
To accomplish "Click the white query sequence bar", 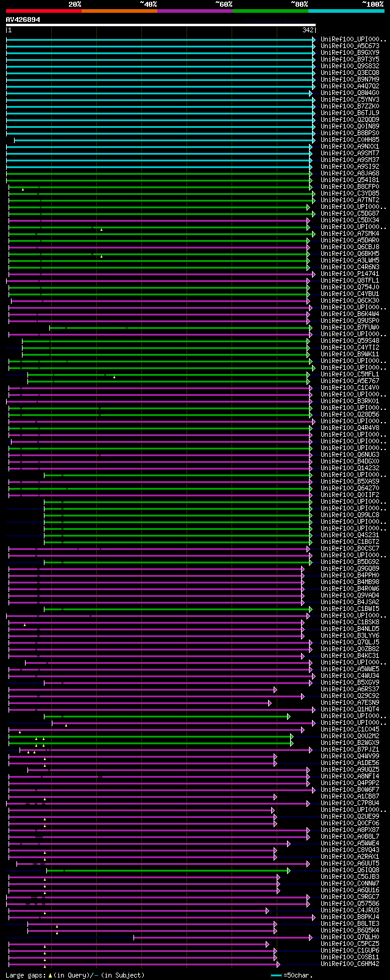I will (161, 25).
